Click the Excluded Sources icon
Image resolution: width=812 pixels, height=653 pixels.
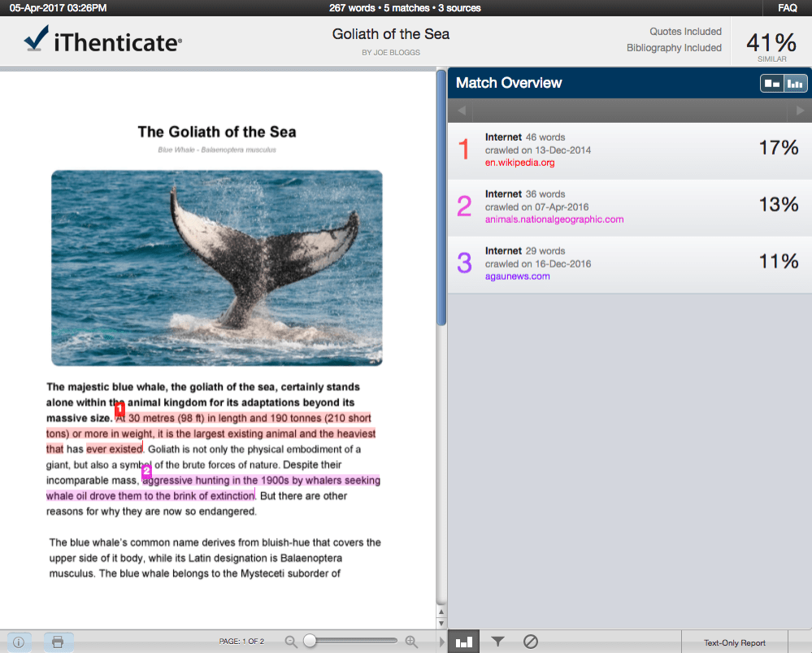click(530, 642)
